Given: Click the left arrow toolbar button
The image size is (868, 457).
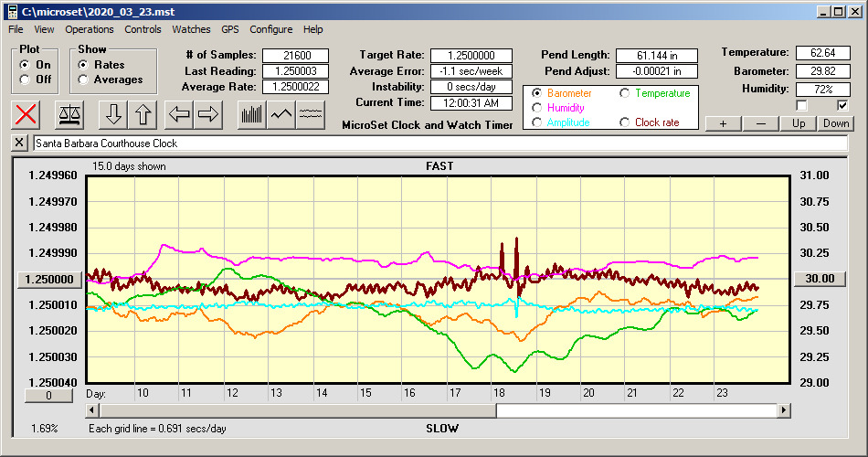Looking at the screenshot, I should [179, 114].
